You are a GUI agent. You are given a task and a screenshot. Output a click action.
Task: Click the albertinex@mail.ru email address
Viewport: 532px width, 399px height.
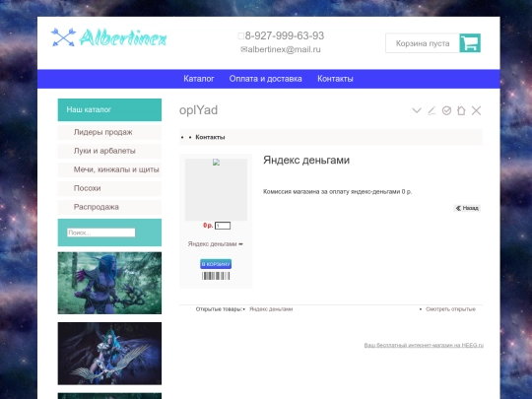pos(284,49)
